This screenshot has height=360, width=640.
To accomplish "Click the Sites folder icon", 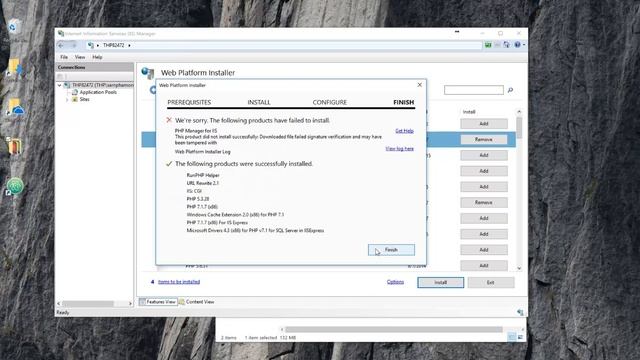I will (x=75, y=100).
